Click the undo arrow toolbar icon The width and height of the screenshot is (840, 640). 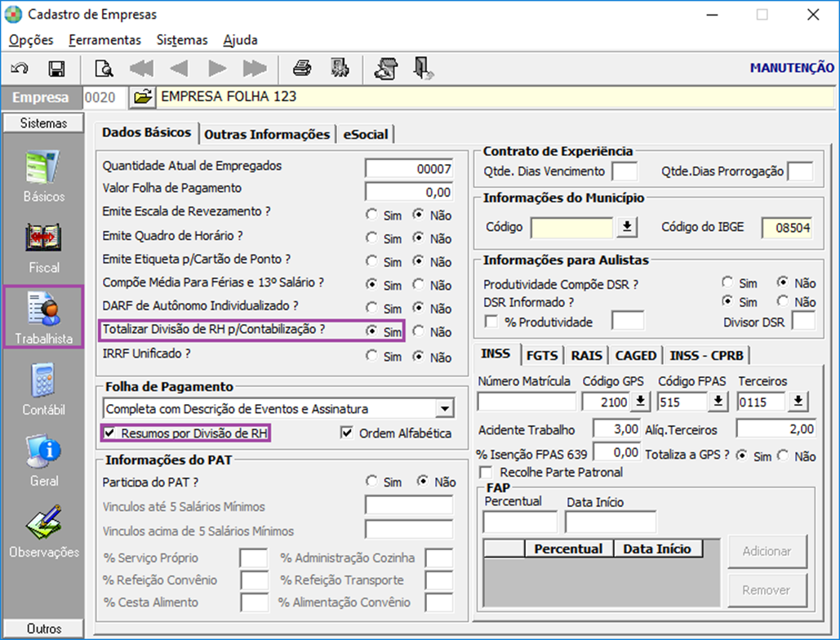(20, 69)
